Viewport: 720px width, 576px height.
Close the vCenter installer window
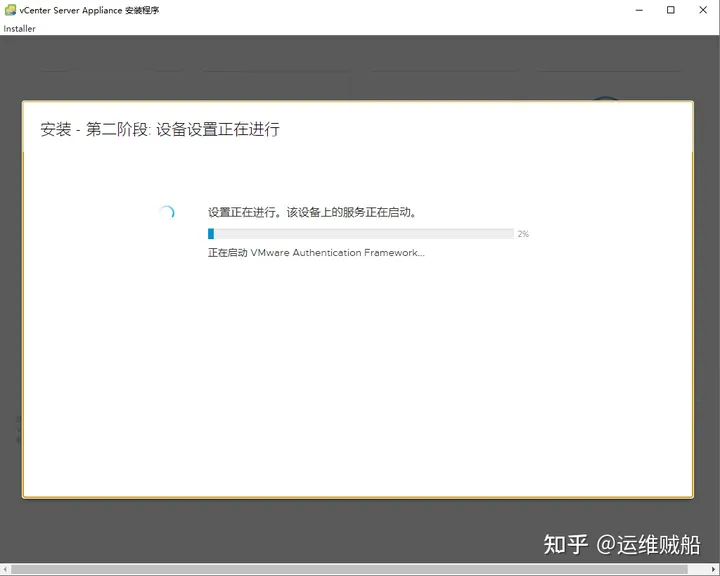702,10
